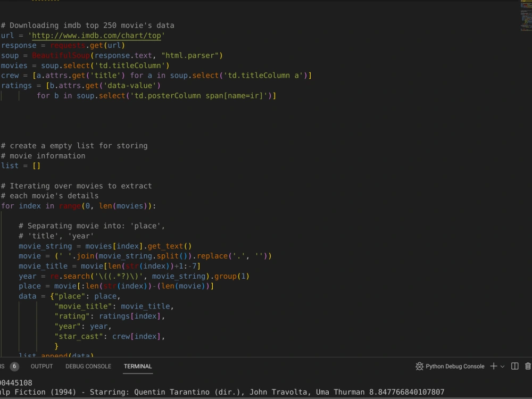
Task: Click the problems count badge 6
Action: point(14,367)
